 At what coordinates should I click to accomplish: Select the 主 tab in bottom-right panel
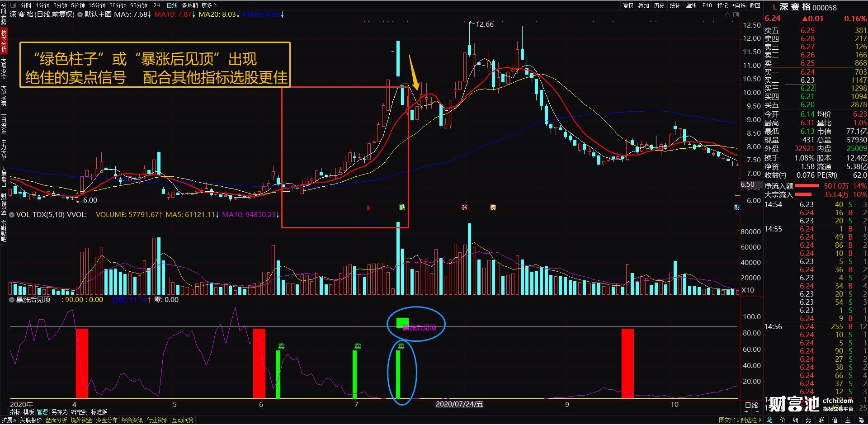pos(848,420)
